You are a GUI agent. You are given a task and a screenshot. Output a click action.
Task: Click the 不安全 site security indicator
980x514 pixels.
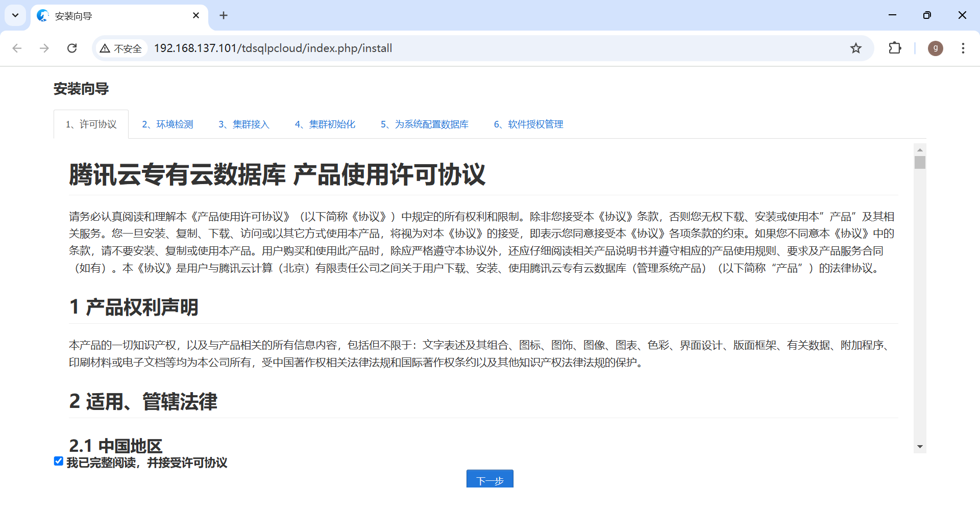click(x=121, y=48)
